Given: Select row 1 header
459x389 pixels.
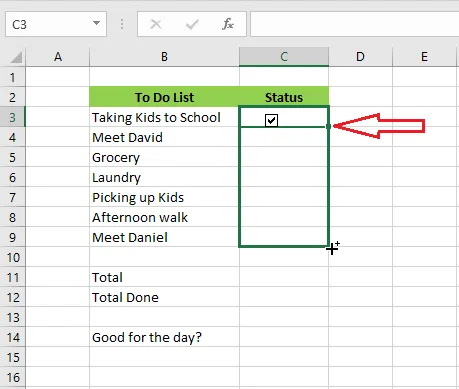Looking at the screenshot, I should [x=13, y=77].
